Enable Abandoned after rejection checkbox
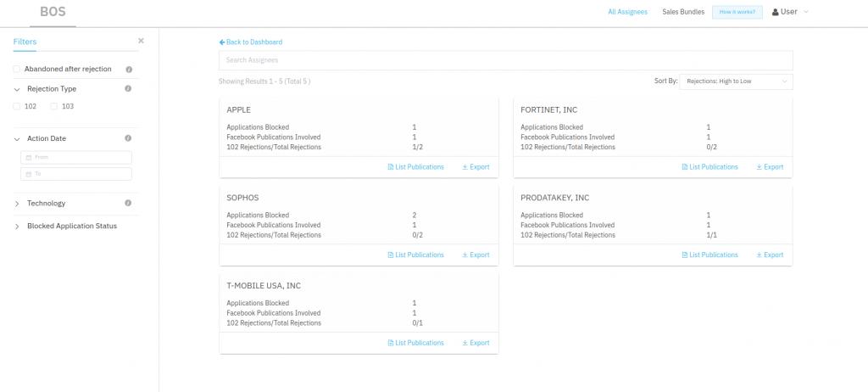This screenshot has height=392, width=868. coord(17,70)
